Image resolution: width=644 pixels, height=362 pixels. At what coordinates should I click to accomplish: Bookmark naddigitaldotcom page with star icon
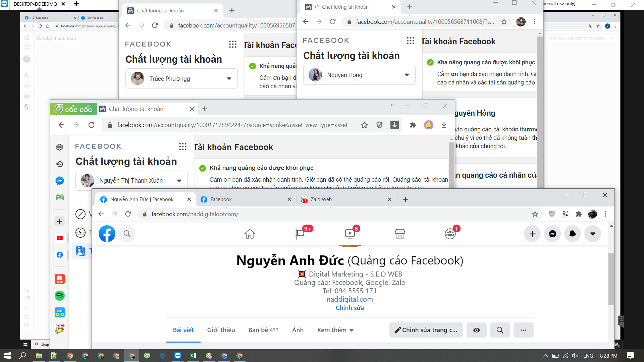(535, 214)
